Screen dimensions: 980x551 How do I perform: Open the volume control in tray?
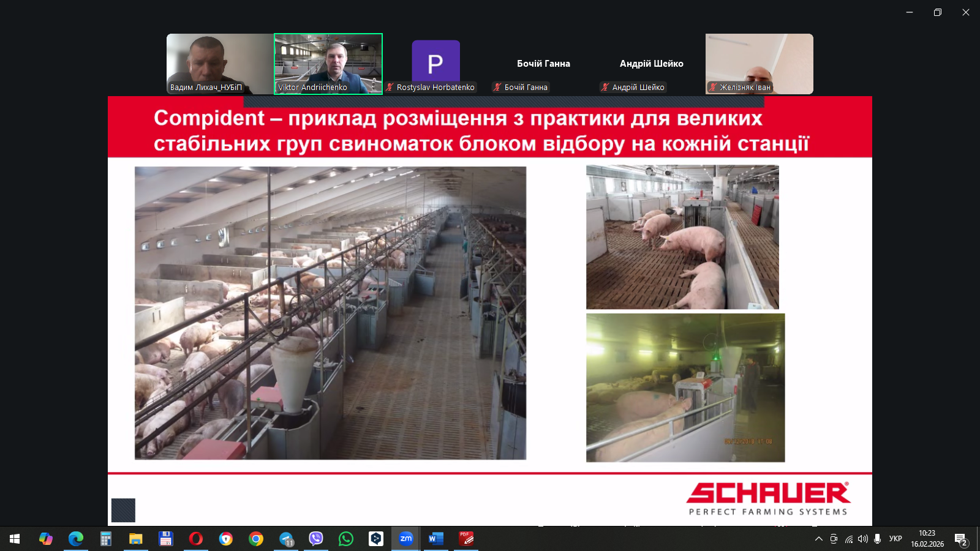[863, 539]
